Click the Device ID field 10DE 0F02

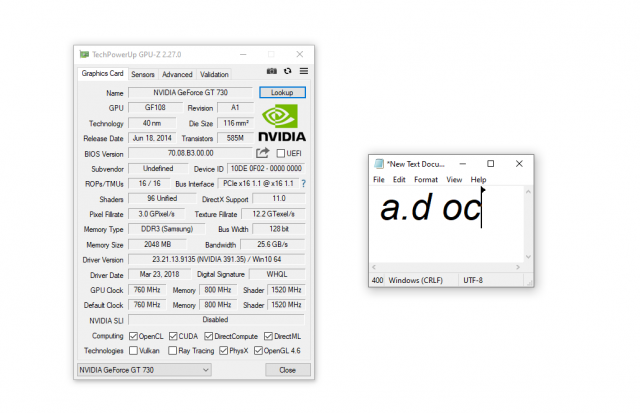[266, 169]
